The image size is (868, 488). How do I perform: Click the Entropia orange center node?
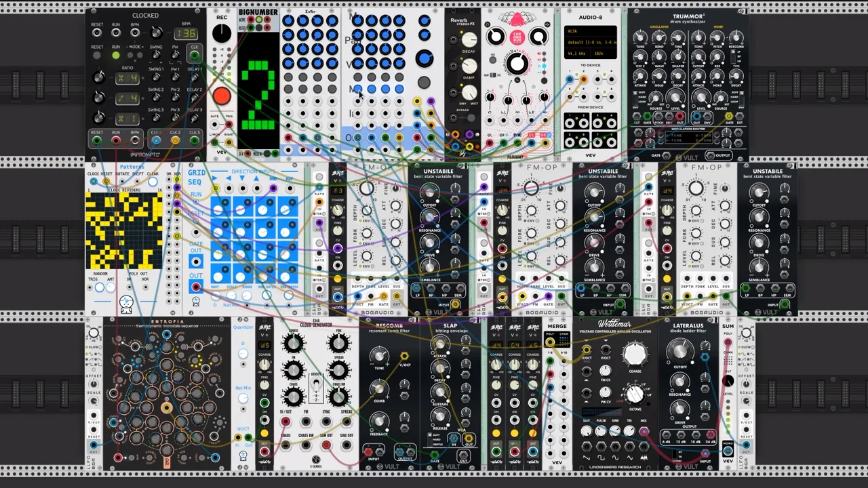[x=166, y=407]
